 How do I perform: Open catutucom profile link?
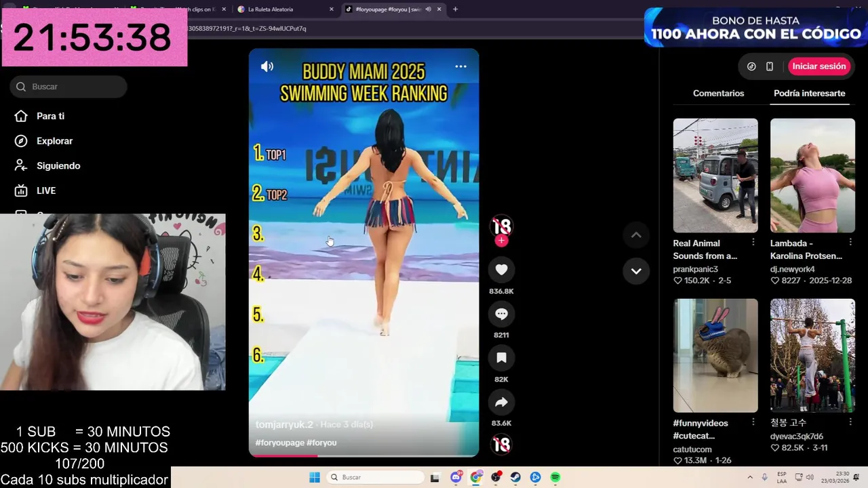click(x=692, y=449)
